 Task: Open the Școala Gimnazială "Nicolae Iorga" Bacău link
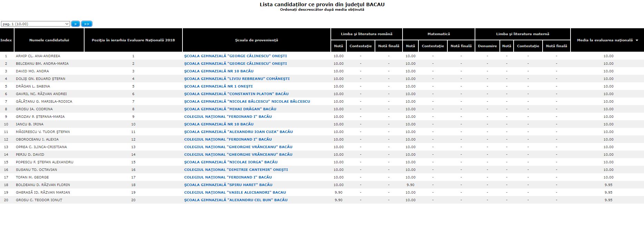pyautogui.click(x=231, y=162)
